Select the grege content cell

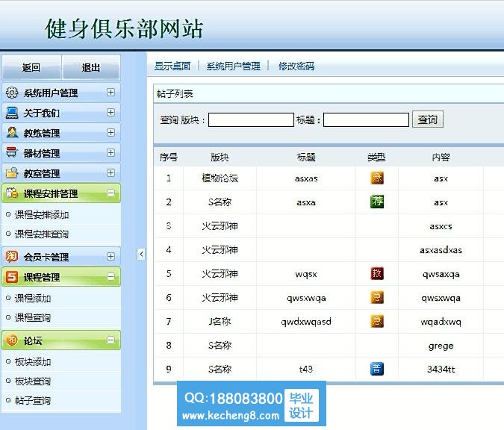(441, 346)
